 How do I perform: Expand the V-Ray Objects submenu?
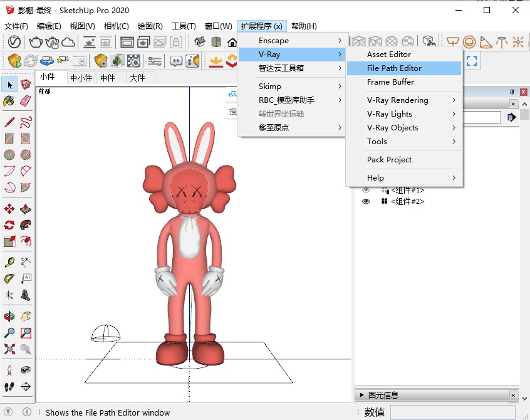tap(404, 127)
